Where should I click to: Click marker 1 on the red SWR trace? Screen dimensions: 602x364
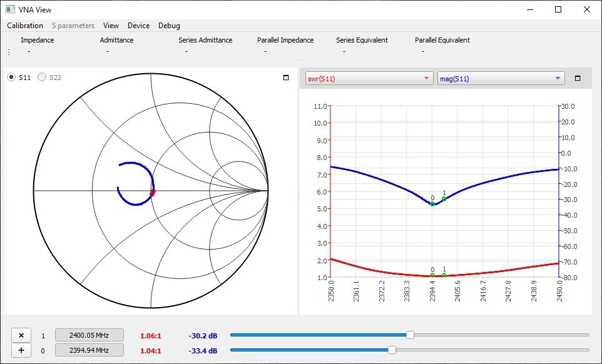tap(444, 275)
